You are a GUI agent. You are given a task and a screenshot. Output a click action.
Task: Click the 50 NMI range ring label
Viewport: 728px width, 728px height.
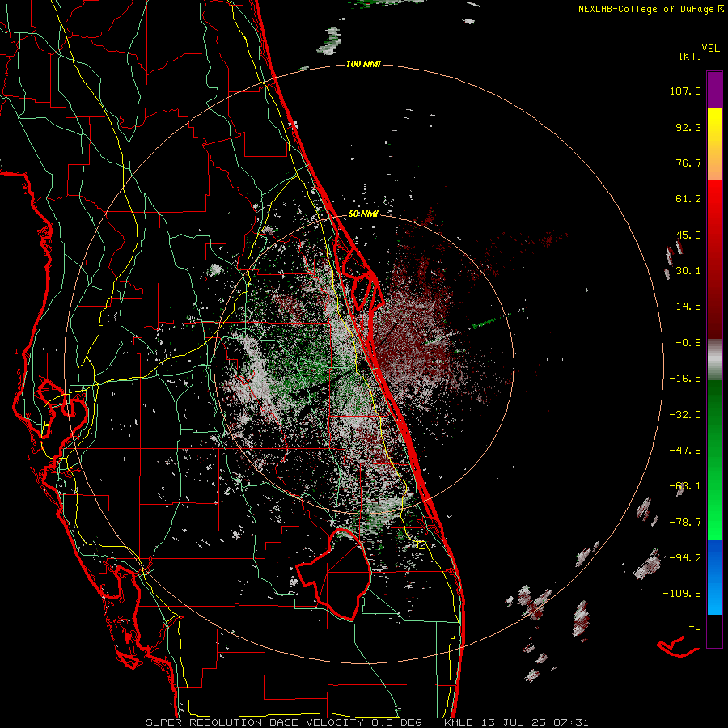[x=363, y=214]
